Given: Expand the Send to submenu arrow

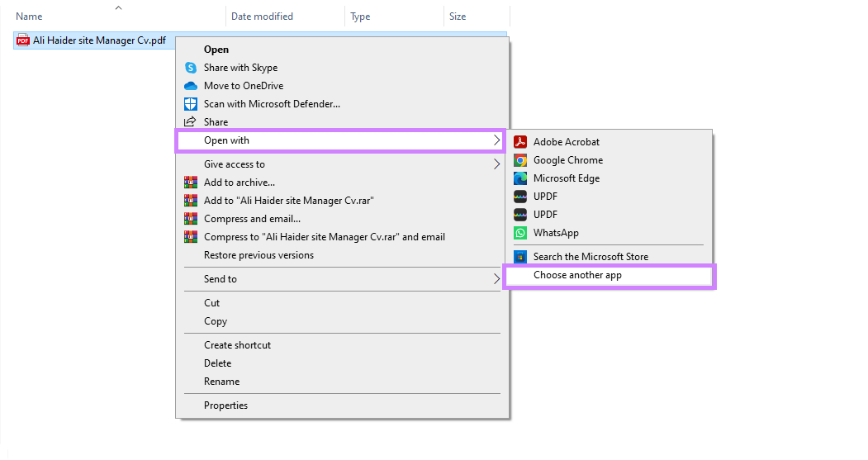Looking at the screenshot, I should click(496, 279).
